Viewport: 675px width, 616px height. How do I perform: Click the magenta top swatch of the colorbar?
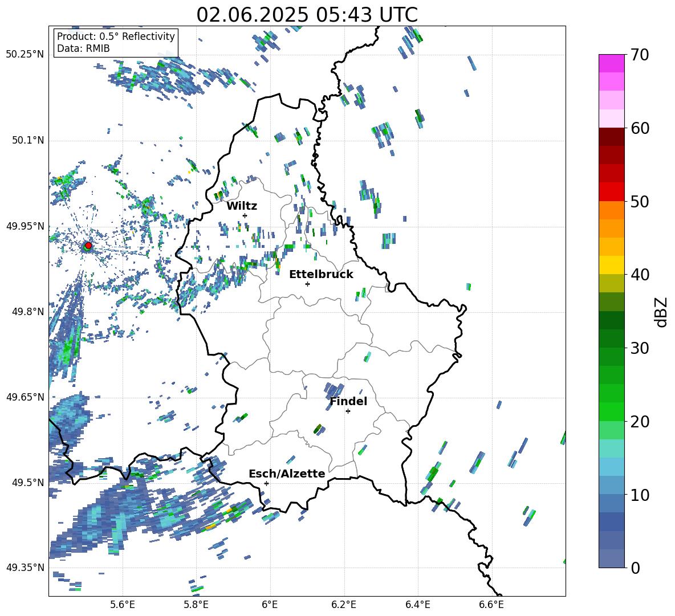pos(611,63)
